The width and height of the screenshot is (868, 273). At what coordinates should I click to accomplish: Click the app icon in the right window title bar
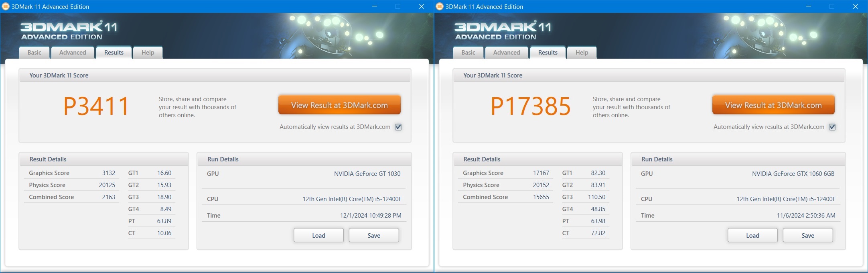click(x=440, y=6)
